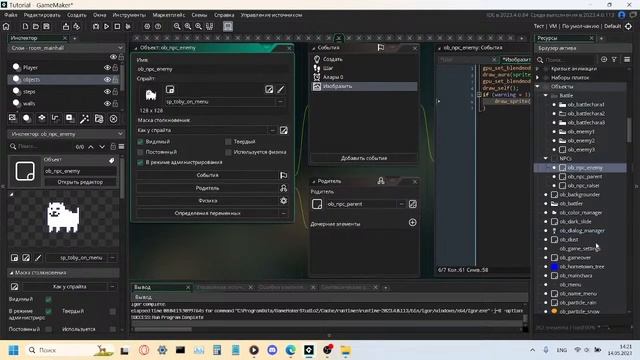Open the Events flag icon in object editor
Image resolution: width=640 pixels, height=360 pixels.
(x=283, y=175)
